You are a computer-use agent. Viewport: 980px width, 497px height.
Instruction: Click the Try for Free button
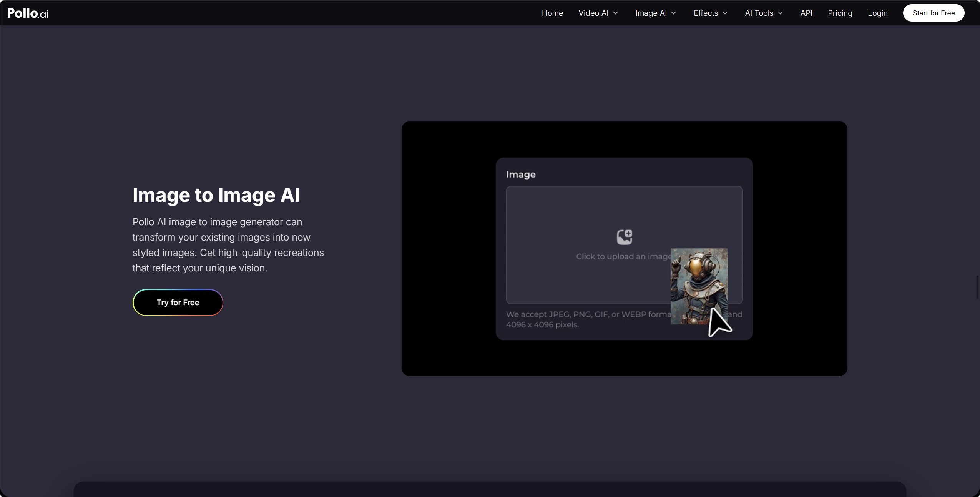point(178,303)
